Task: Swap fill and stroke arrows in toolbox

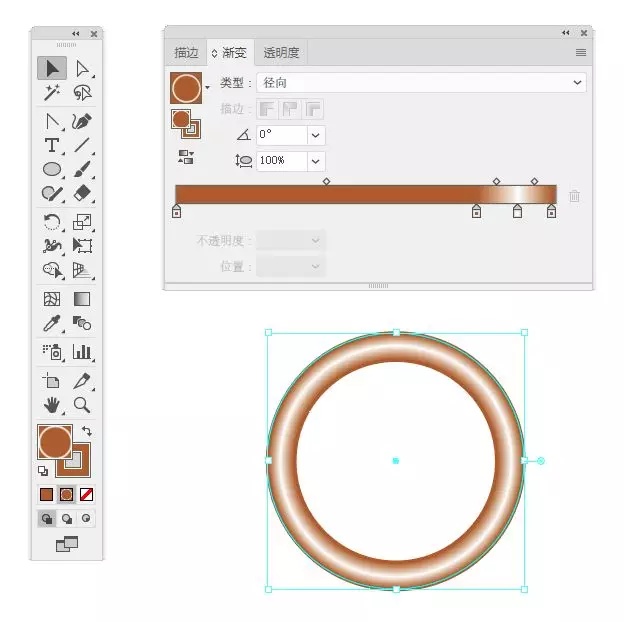Action: 86,431
